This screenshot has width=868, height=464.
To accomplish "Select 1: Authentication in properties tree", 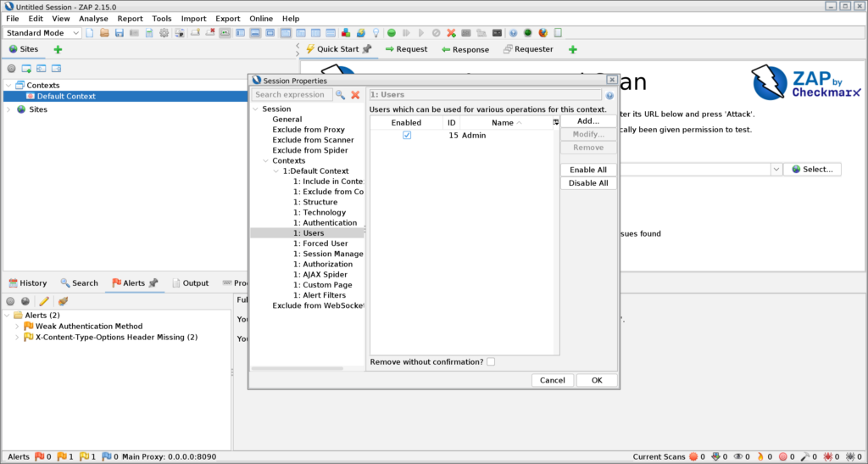I will coord(325,222).
